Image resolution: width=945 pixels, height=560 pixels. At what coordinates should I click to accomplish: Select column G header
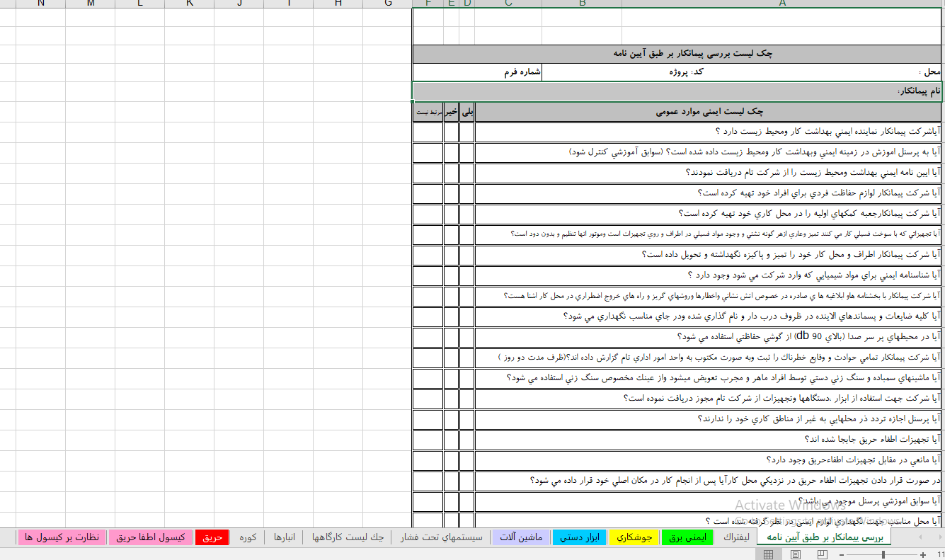tap(388, 4)
